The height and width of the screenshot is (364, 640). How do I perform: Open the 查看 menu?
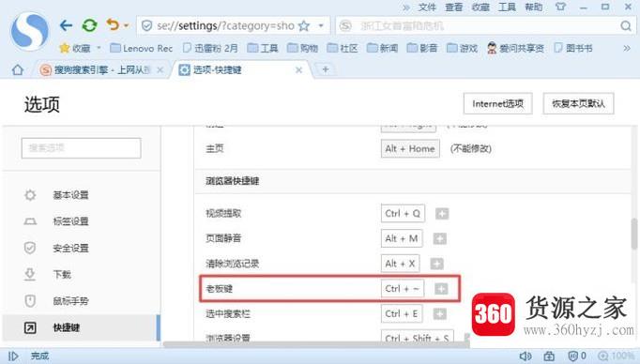tap(454, 7)
